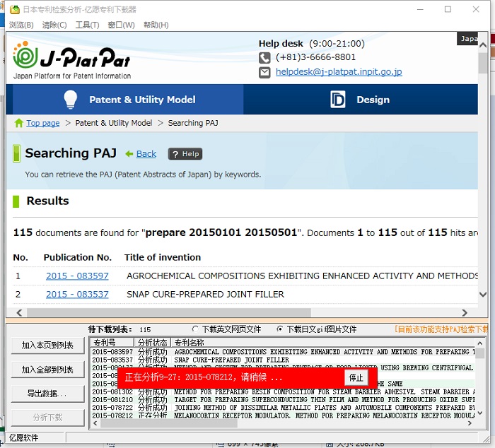Click the light bulb icon for Patent & Utility Model
Viewport: 495px width, 448px height.
(x=71, y=100)
